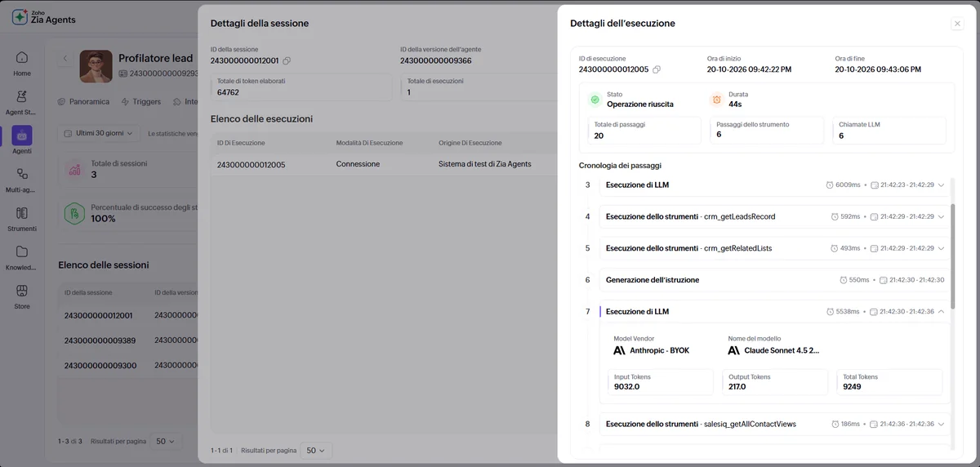This screenshot has height=467, width=980.
Task: Switch to the Panoramica tab
Action: [x=83, y=102]
